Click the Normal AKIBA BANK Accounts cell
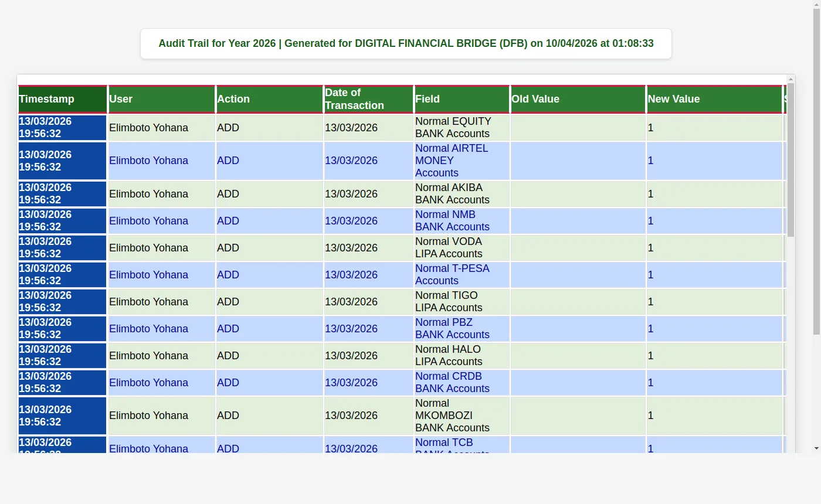821x504 pixels. [462, 194]
